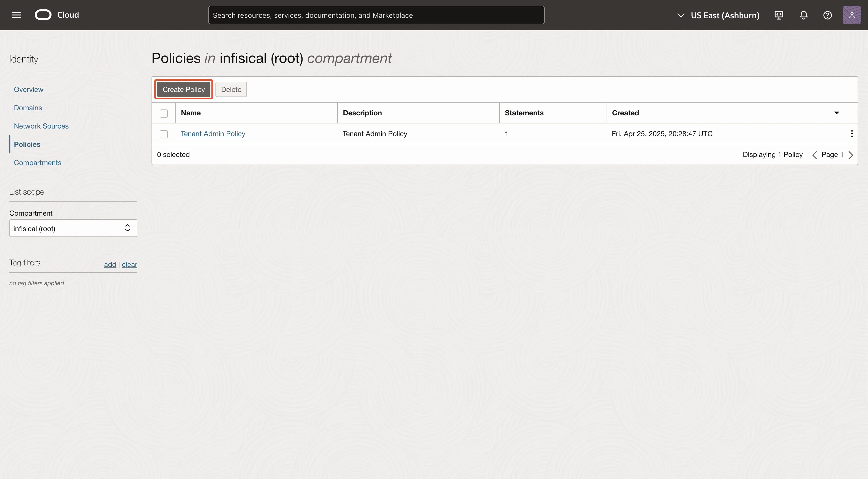
Task: Click the 'Page 1' pagination label
Action: pos(832,154)
